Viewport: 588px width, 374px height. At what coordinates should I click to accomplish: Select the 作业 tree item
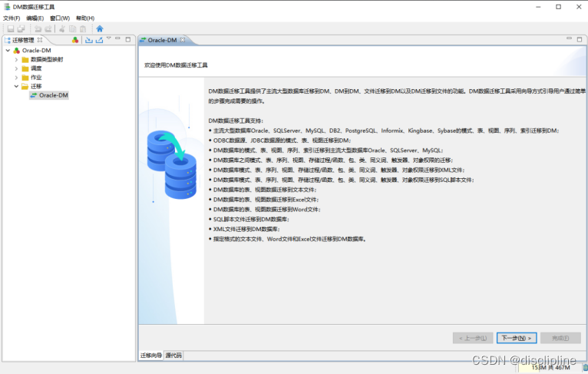36,78
